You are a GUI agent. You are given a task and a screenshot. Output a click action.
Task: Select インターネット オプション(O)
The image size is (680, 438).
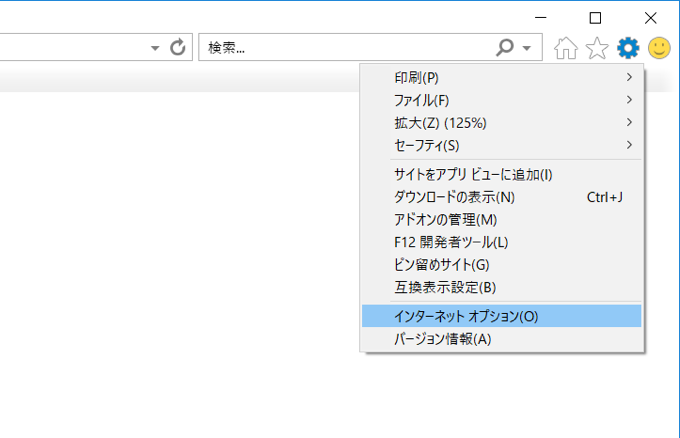(x=466, y=316)
